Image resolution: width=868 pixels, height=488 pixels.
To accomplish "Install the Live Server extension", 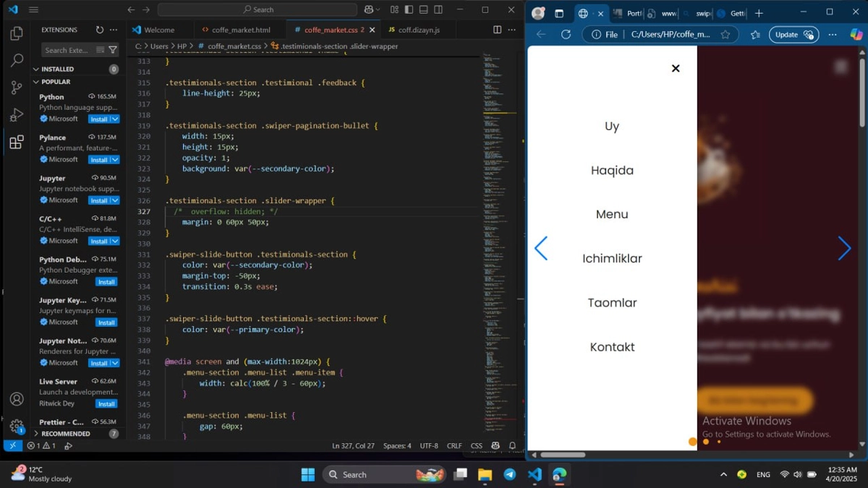I will click(106, 404).
